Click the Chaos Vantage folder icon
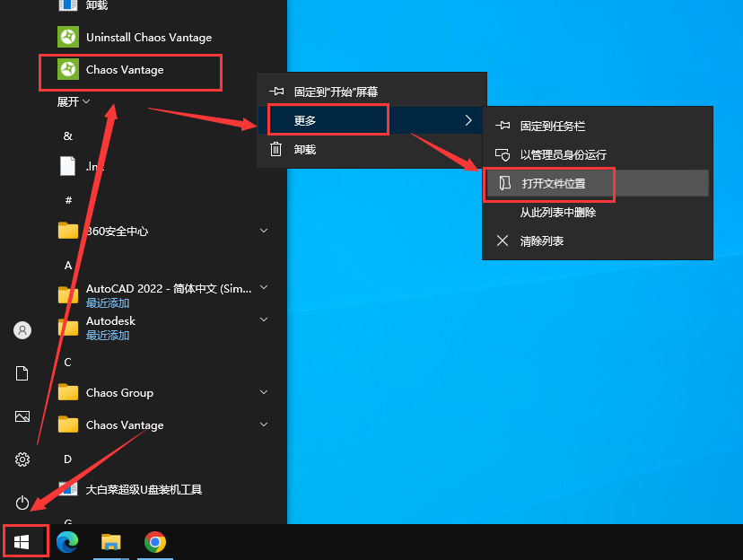This screenshot has height=560, width=743. (68, 424)
